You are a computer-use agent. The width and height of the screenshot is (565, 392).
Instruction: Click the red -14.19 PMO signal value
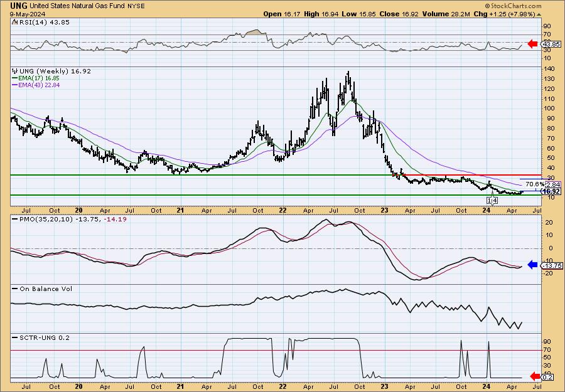(115, 220)
